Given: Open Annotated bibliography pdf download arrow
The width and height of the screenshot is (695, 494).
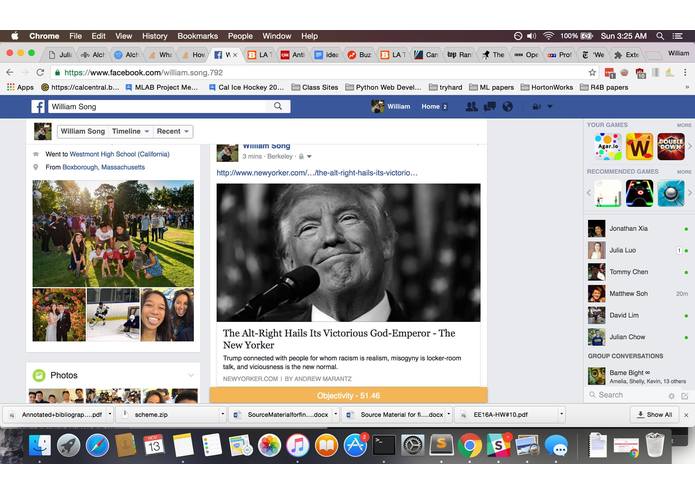Looking at the screenshot, I should [x=110, y=414].
